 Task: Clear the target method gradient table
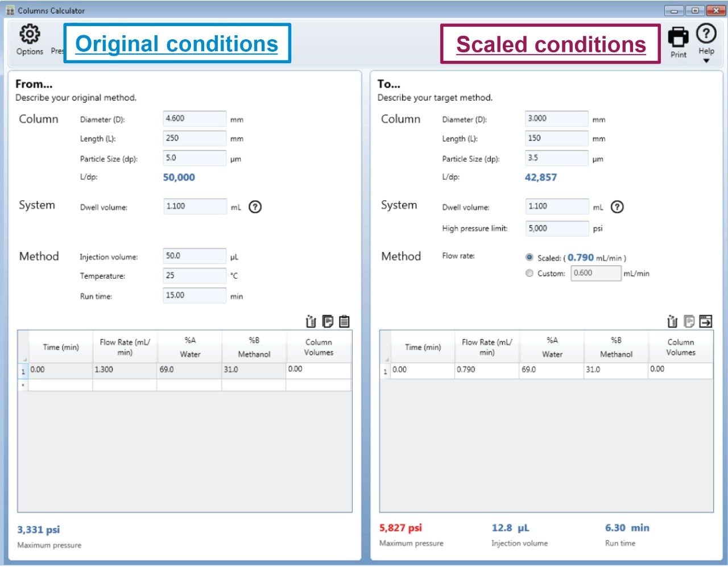click(x=673, y=321)
